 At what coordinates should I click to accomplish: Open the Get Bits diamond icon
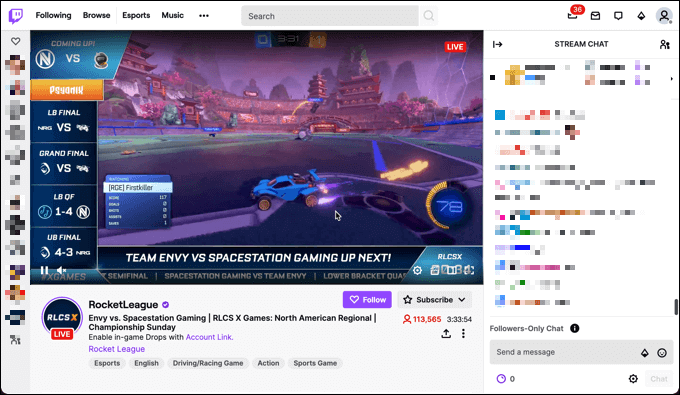tap(641, 16)
